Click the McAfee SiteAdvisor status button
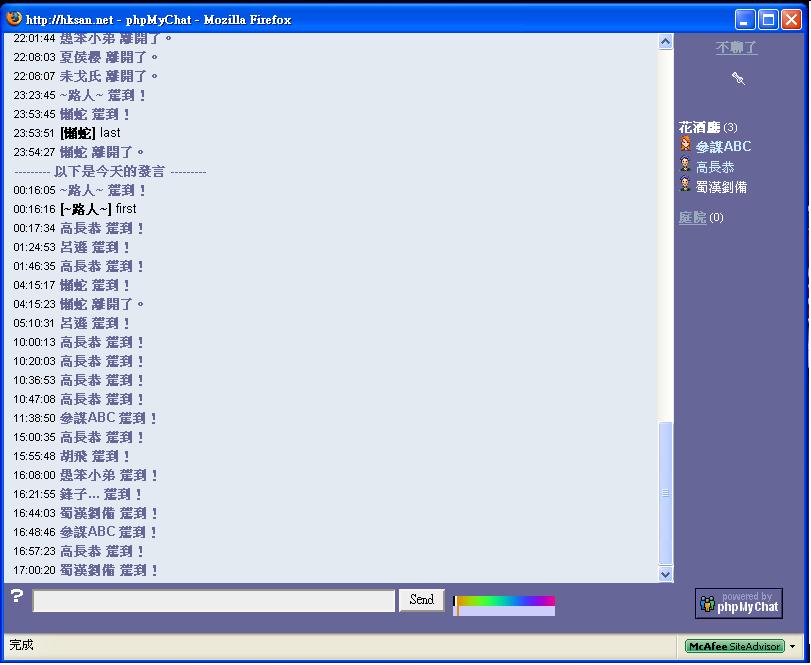The width and height of the screenshot is (811, 665). coord(734,646)
